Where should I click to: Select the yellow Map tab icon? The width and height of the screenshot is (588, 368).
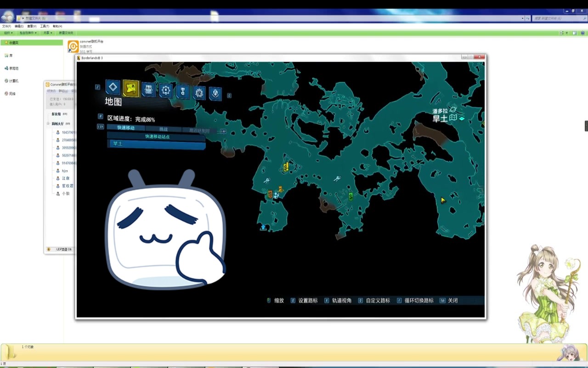131,88
